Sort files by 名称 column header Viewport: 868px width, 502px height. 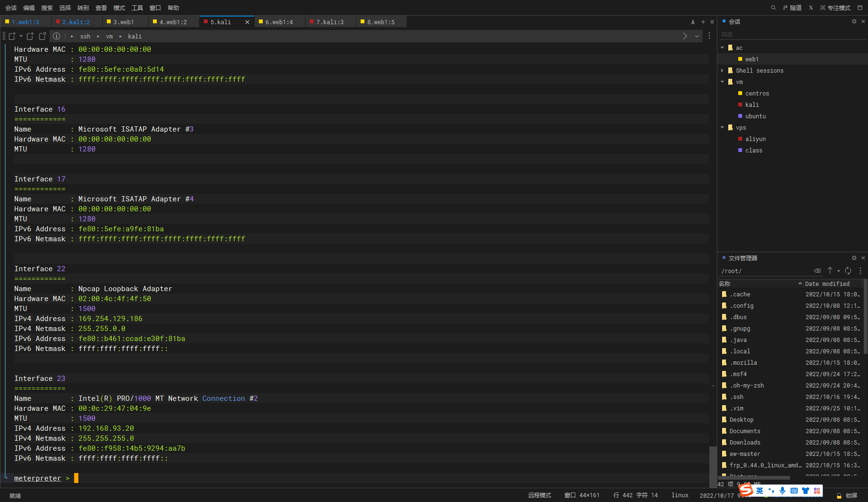click(761, 284)
